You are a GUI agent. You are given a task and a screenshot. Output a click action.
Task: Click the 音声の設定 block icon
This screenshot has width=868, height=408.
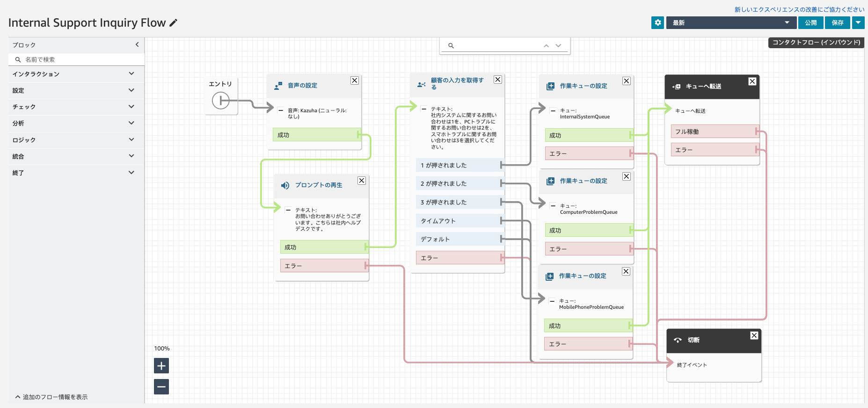(x=278, y=86)
